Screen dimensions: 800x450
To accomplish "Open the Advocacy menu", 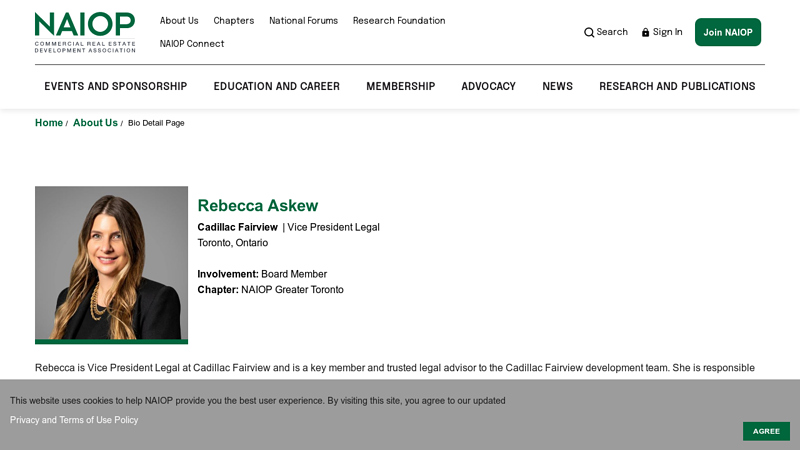I will point(488,86).
